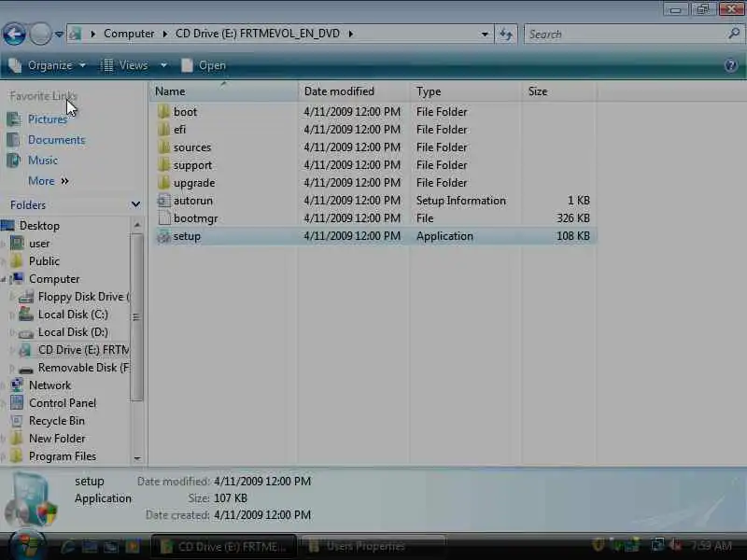Click the Back navigation arrow
This screenshot has height=560, width=747.
[x=14, y=34]
